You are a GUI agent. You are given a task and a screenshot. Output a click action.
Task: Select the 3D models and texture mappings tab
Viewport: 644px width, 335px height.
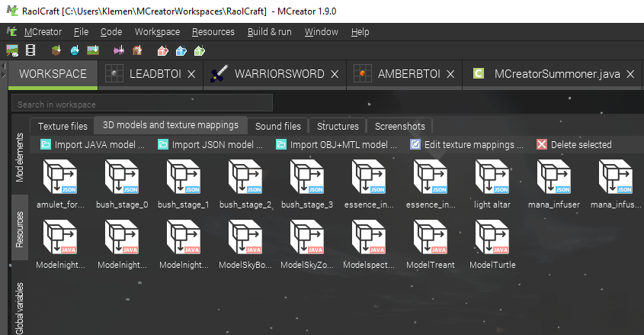(x=171, y=125)
